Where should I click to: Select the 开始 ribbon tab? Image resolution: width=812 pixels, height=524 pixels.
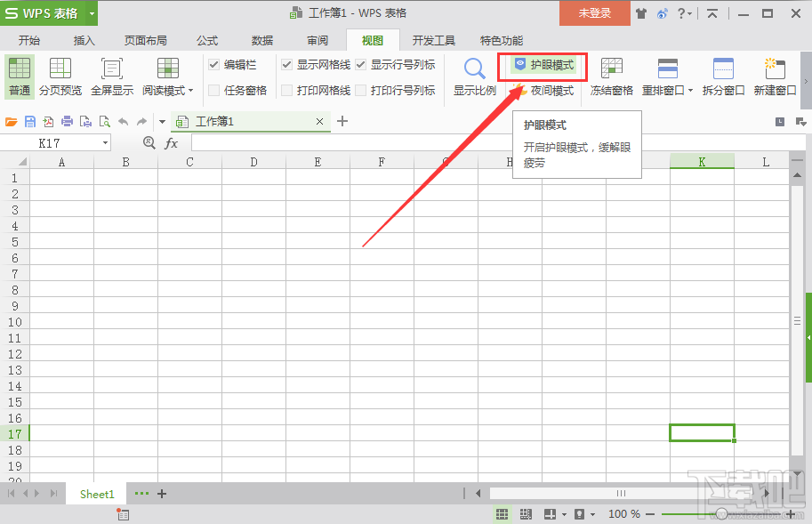point(29,40)
